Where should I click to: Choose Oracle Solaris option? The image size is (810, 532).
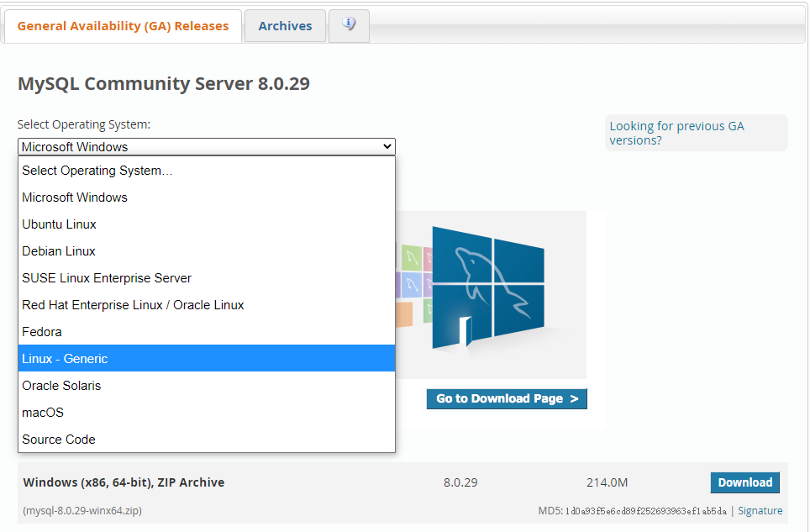point(207,385)
